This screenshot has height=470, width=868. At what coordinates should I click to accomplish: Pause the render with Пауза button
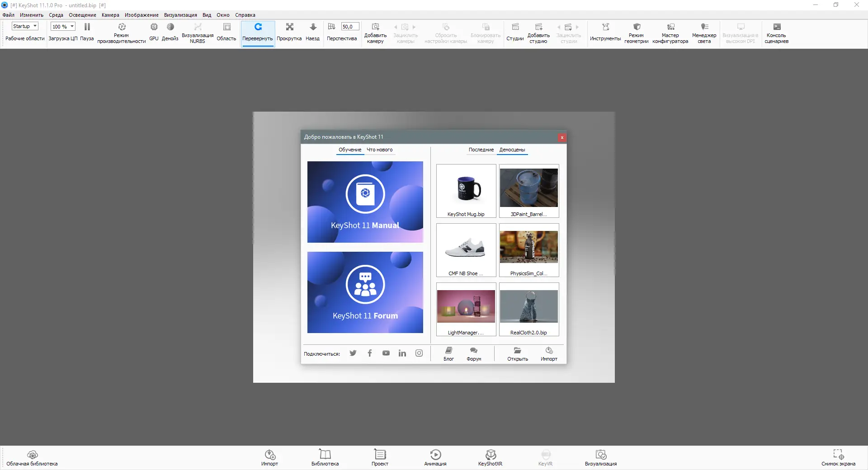(87, 33)
